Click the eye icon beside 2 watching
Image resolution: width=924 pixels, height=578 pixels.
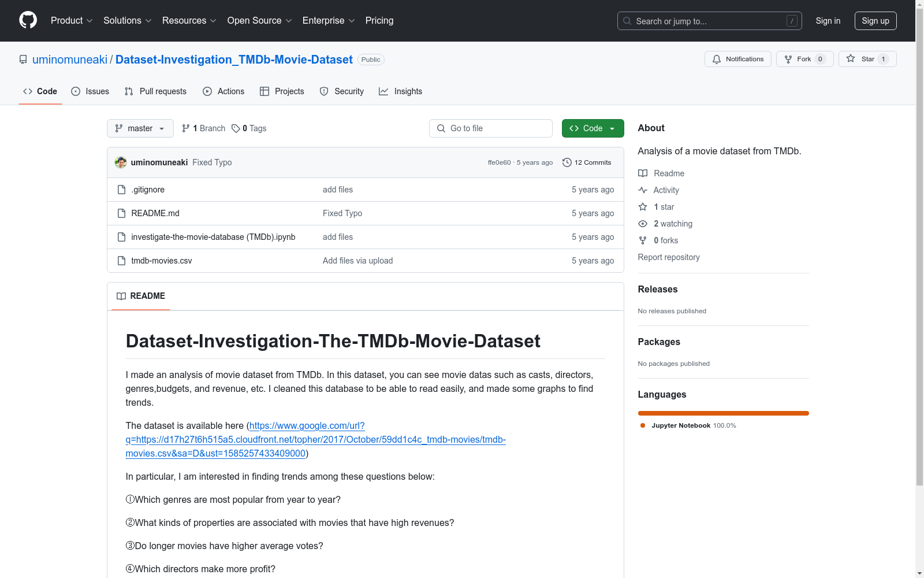coord(643,224)
